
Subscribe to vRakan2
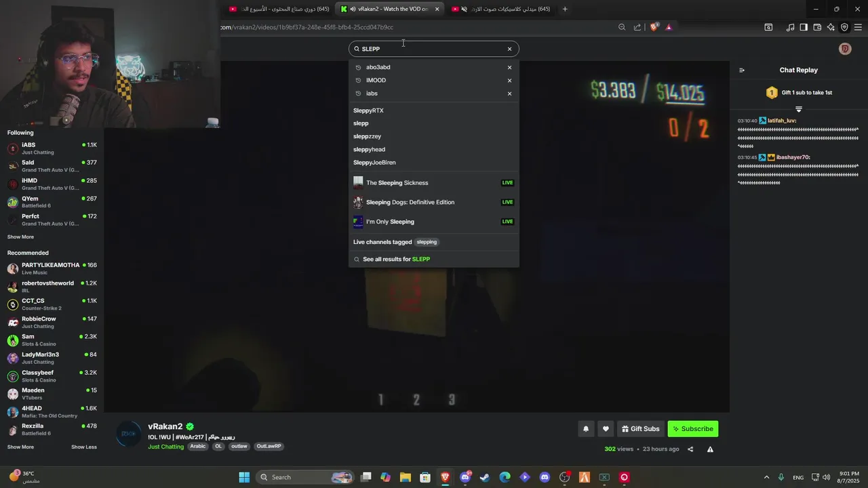(692, 428)
